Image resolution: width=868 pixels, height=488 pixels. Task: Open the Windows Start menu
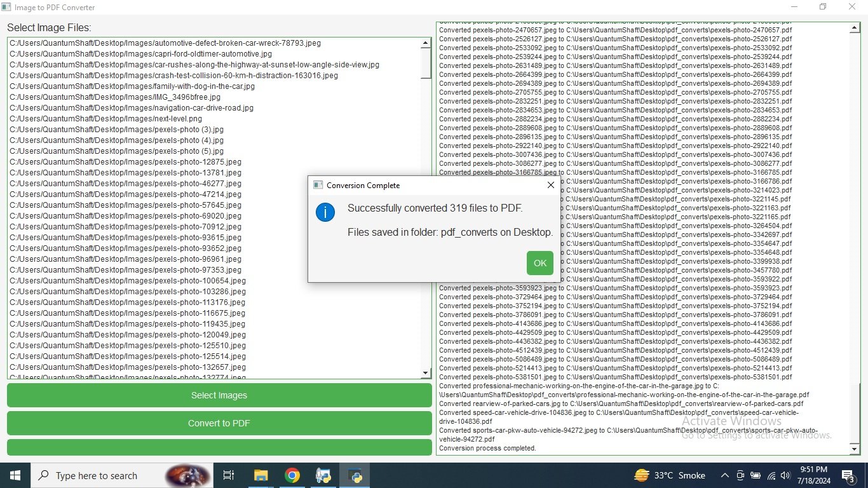15,475
